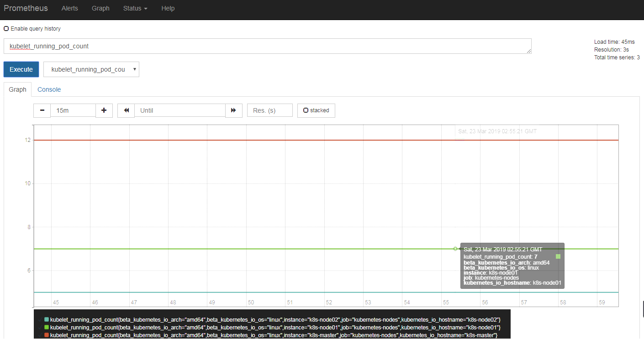Open the Status dropdown menu

coord(135,8)
